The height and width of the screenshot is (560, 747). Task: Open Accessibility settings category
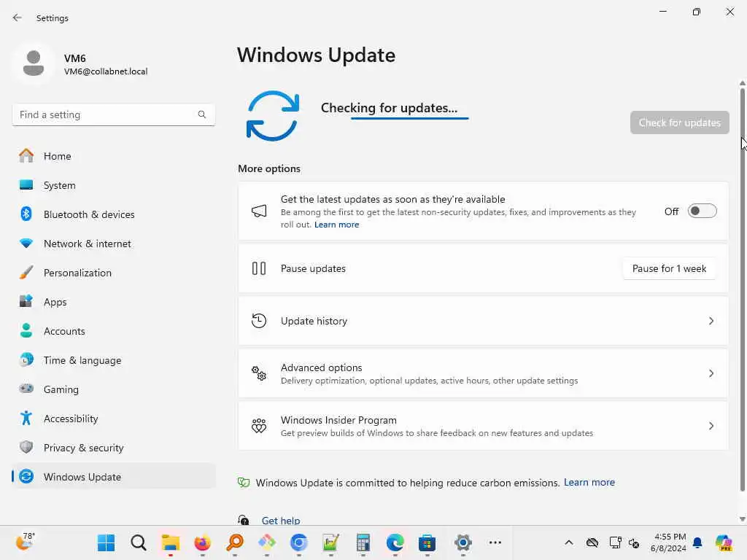click(114, 419)
